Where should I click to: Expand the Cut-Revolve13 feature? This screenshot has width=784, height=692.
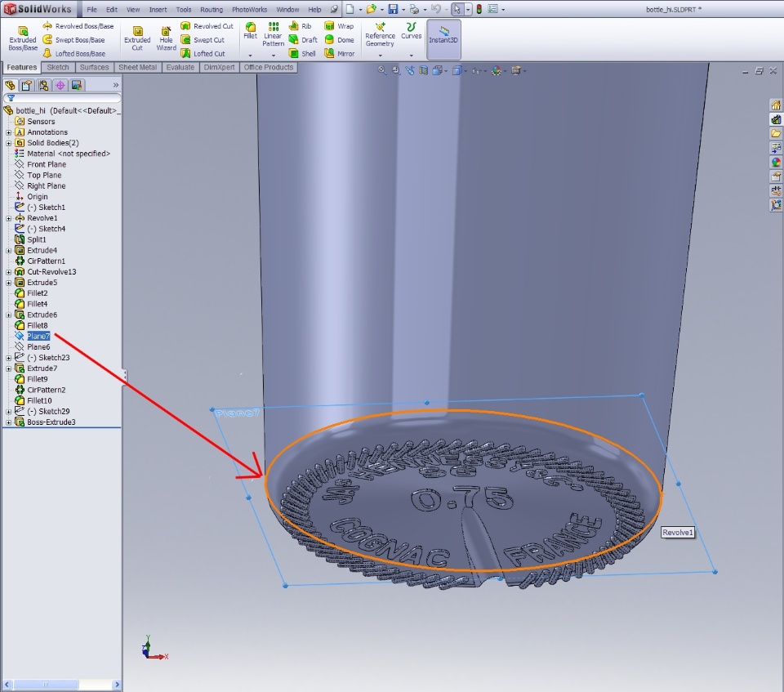pos(8,272)
